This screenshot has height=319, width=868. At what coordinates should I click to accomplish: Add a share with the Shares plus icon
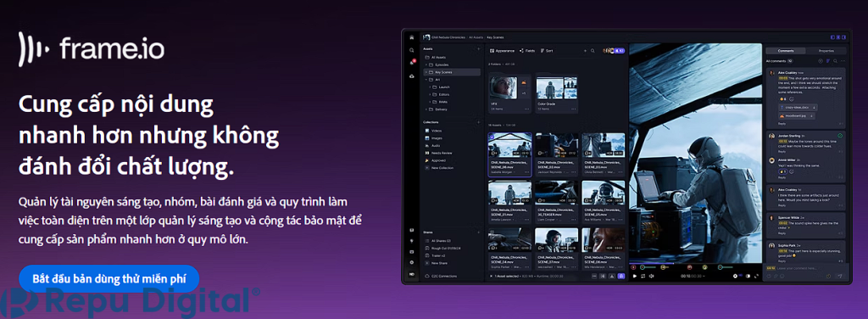(x=478, y=232)
